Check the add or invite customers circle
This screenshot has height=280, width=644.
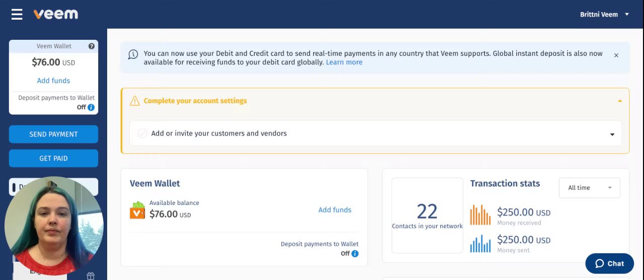tap(142, 133)
